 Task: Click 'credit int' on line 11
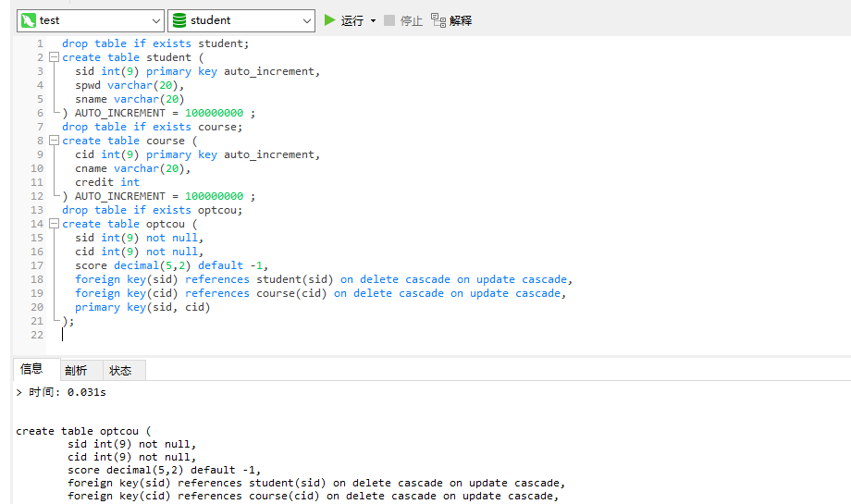[107, 182]
